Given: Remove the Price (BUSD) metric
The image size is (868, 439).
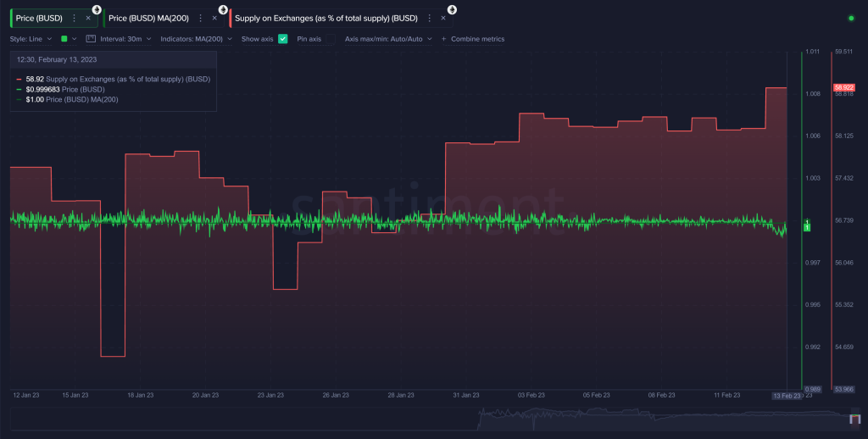Looking at the screenshot, I should click(x=88, y=19).
